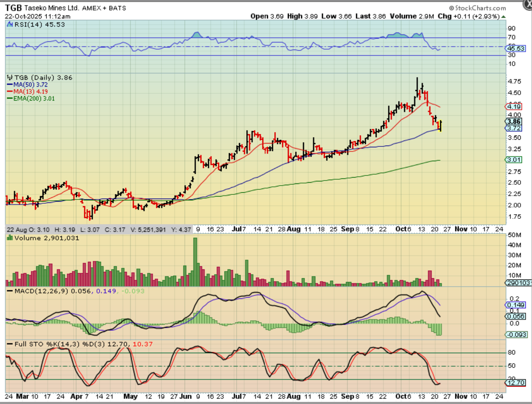
Task: Click the May label on the bottom date axis
Action: point(131,396)
